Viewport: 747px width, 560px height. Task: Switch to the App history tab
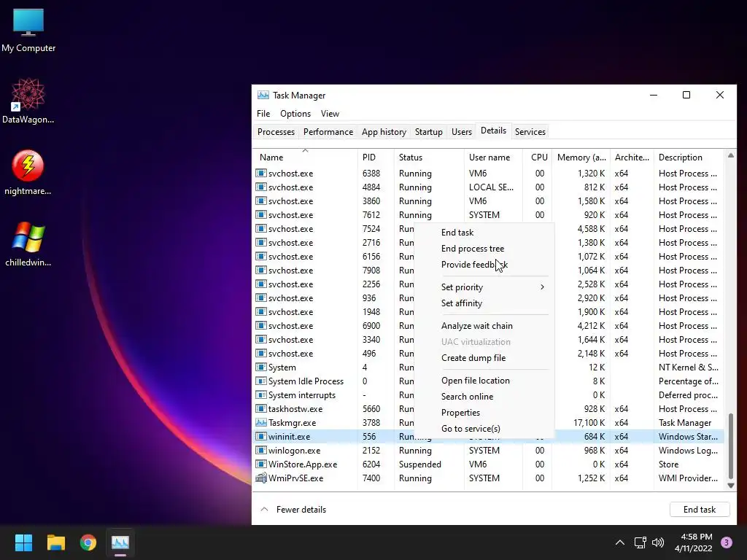pyautogui.click(x=384, y=132)
